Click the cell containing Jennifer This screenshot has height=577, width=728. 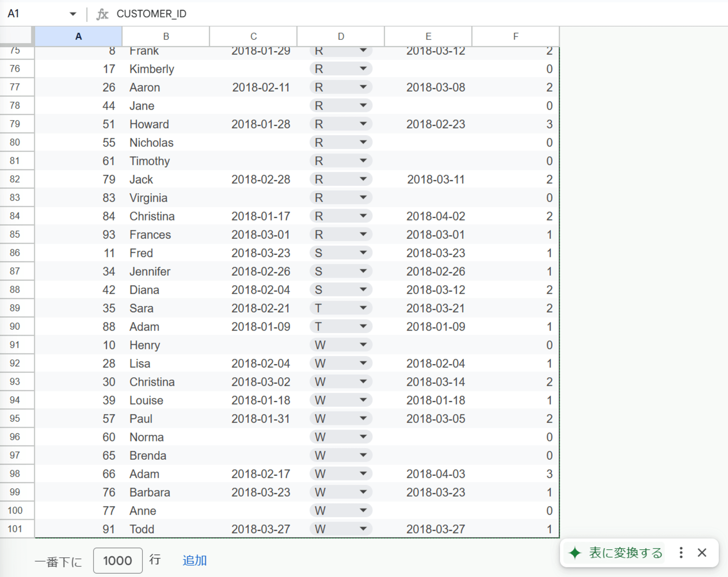tap(166, 271)
